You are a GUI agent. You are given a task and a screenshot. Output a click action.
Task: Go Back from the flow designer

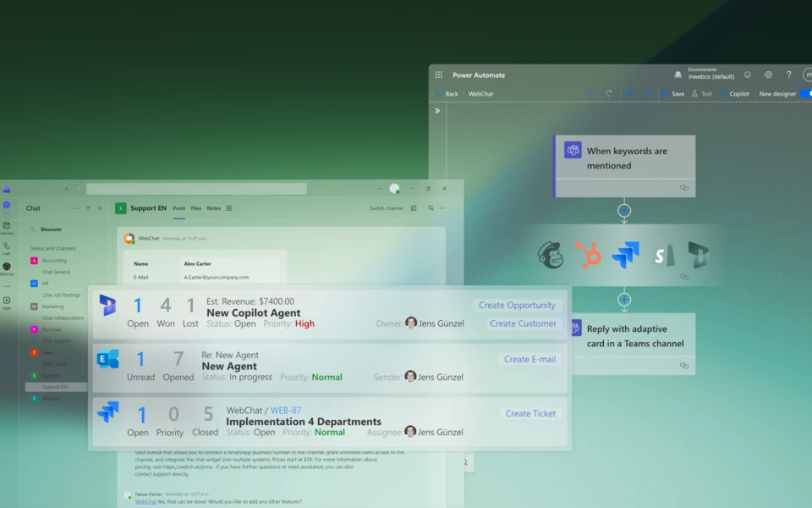[x=447, y=93]
